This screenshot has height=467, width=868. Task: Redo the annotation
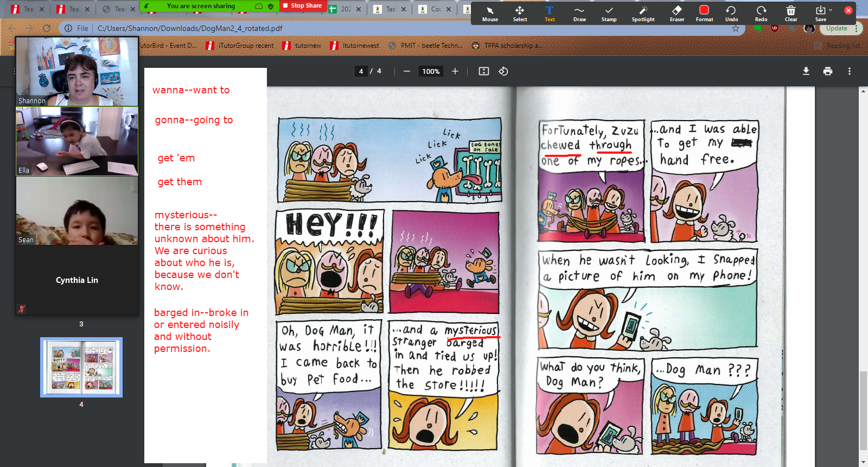pos(761,14)
